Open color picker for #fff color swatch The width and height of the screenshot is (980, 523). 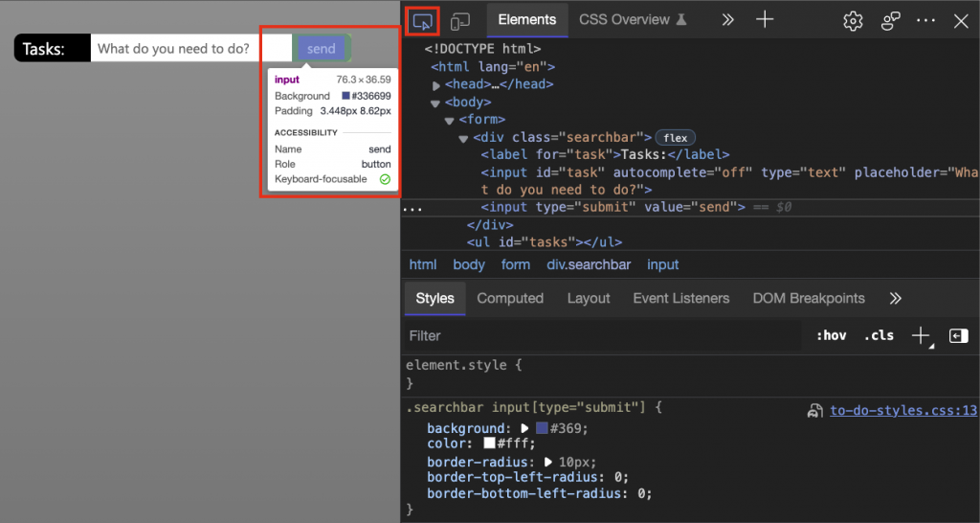pos(489,443)
